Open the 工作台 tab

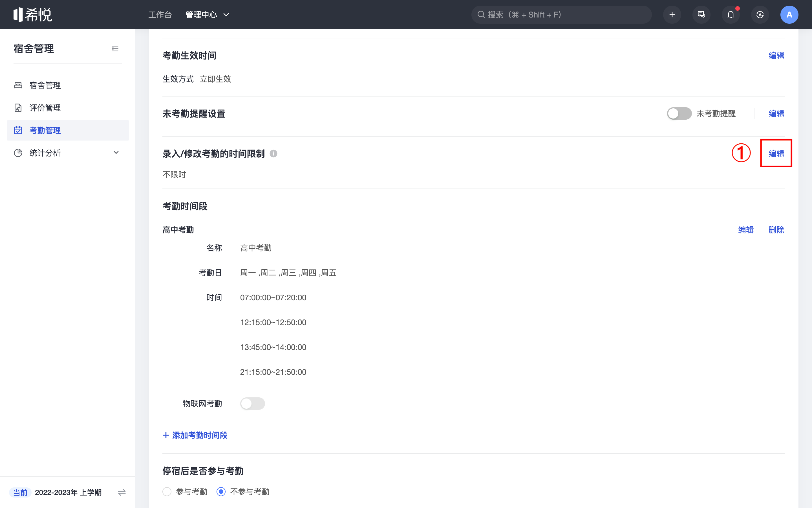pos(160,15)
